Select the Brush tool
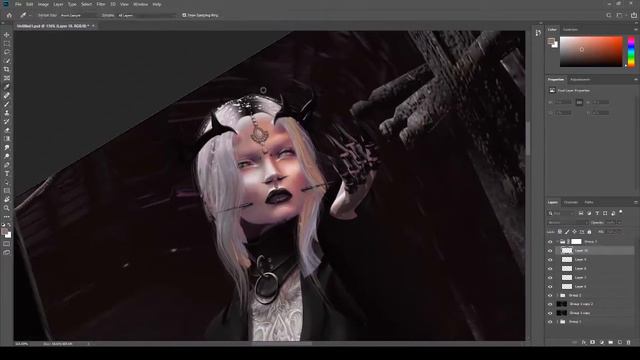640x360 pixels. point(7,104)
